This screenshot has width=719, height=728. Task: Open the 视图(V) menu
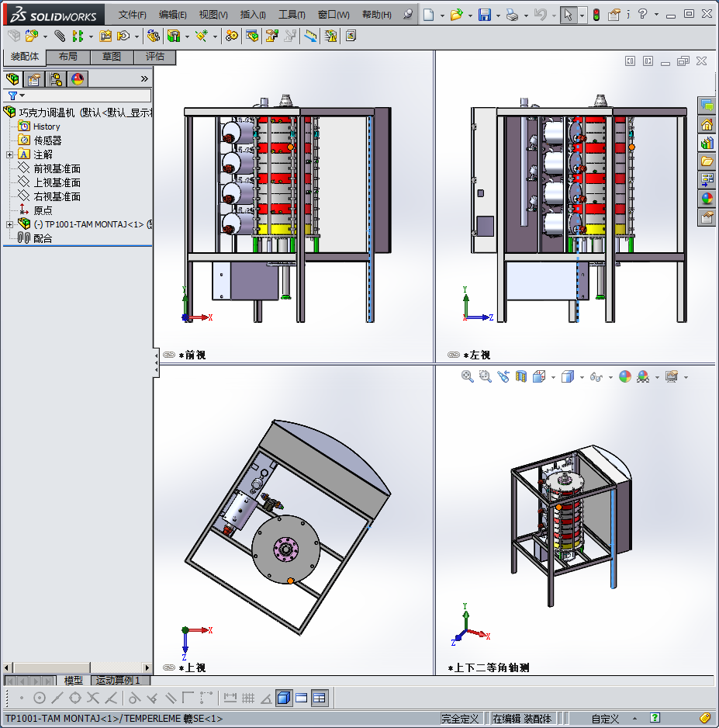click(x=213, y=15)
